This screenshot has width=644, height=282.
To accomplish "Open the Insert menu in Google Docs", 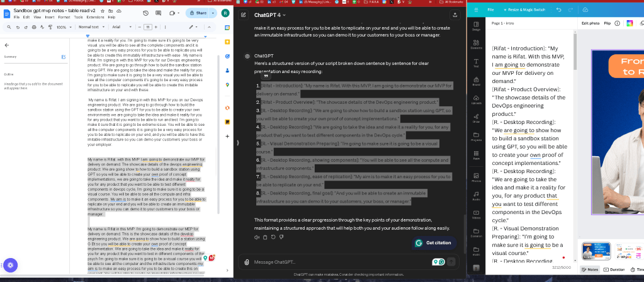I will pyautogui.click(x=50, y=17).
